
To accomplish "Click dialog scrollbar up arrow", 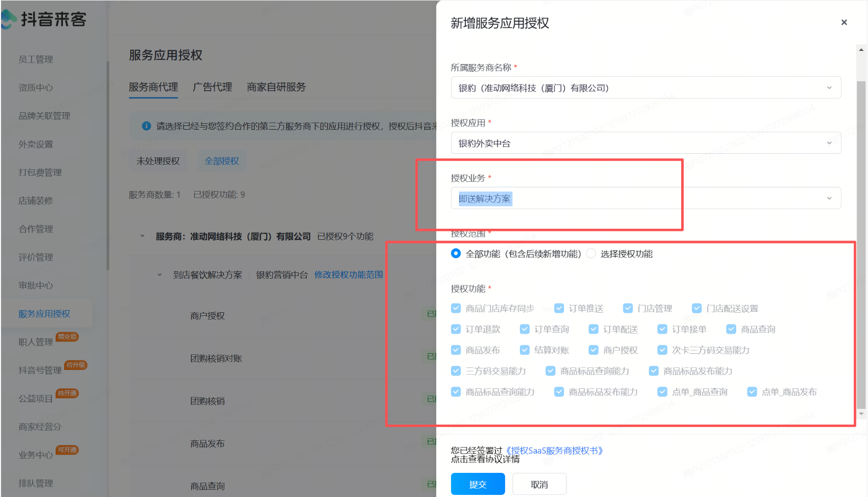I will coord(861,50).
